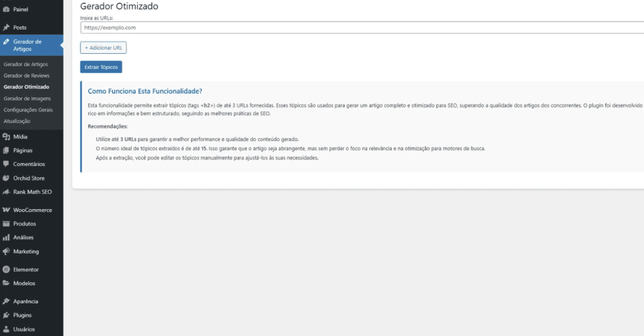Open Gerador de Imagens submenu link
This screenshot has width=644, height=336.
[27, 98]
